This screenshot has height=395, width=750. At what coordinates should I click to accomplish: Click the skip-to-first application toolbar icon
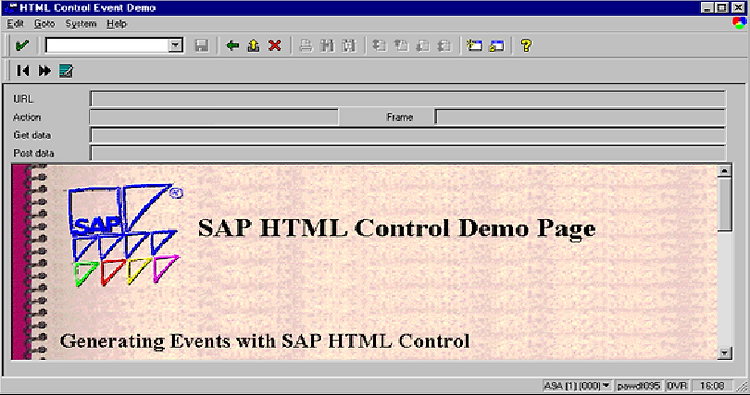pyautogui.click(x=23, y=71)
